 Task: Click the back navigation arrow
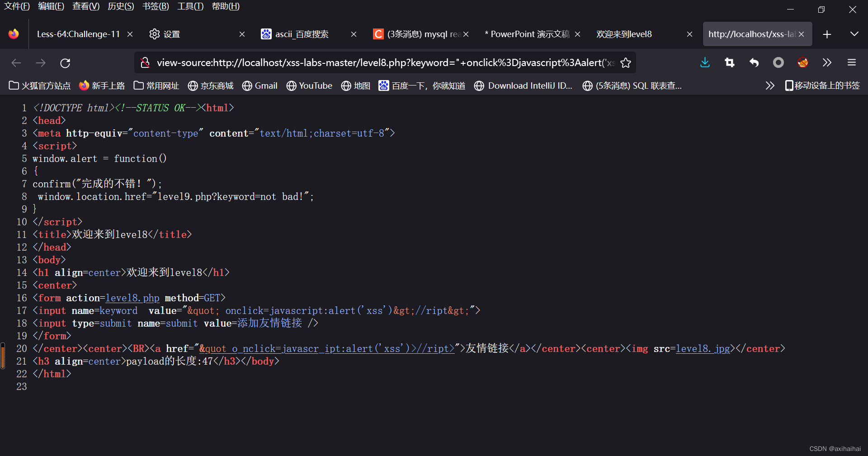tap(16, 62)
